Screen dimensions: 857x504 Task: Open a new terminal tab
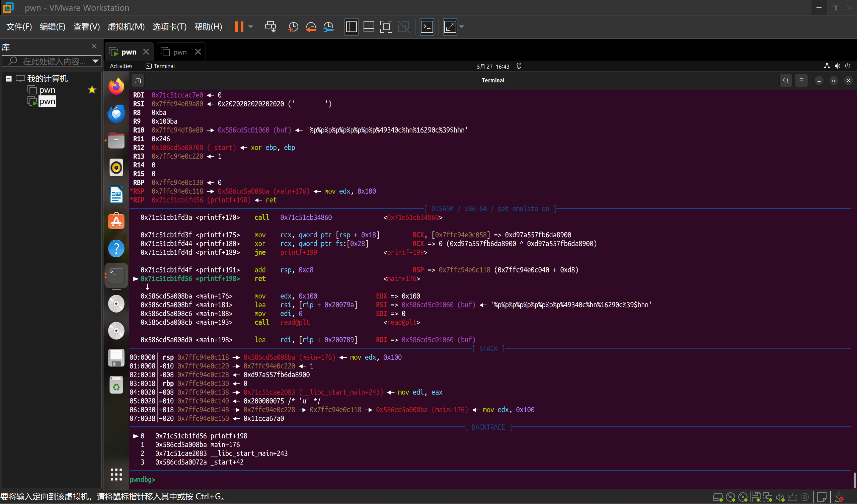(x=138, y=81)
